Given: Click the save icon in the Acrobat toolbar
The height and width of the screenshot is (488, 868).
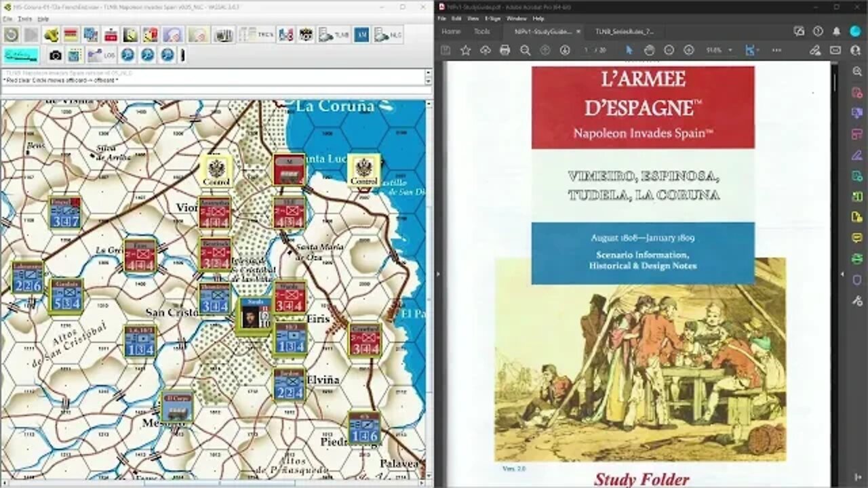Looking at the screenshot, I should [446, 50].
